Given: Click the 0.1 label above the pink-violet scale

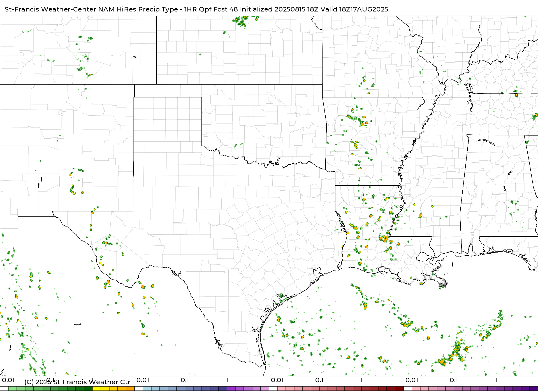Looking at the screenshot, I should click(x=454, y=380).
